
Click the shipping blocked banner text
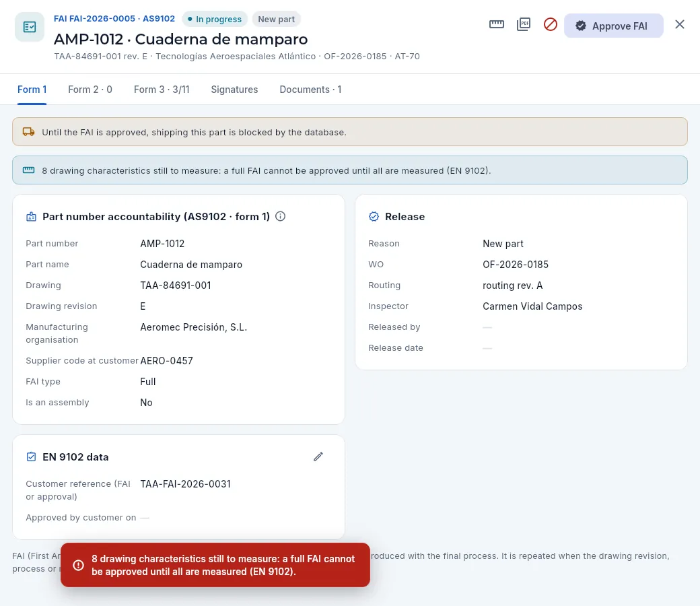[x=195, y=132]
